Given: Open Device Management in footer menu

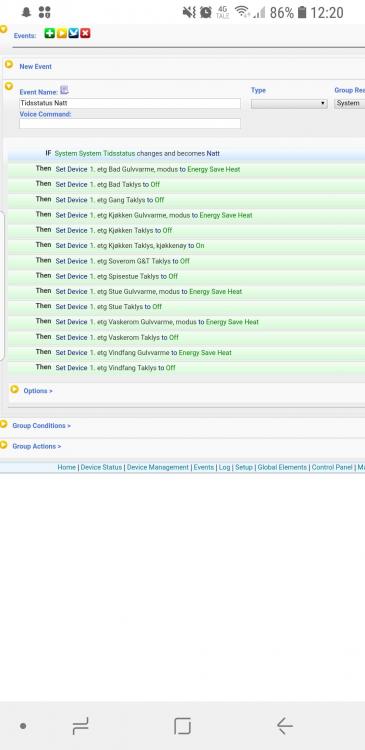Looking at the screenshot, I should 157,467.
